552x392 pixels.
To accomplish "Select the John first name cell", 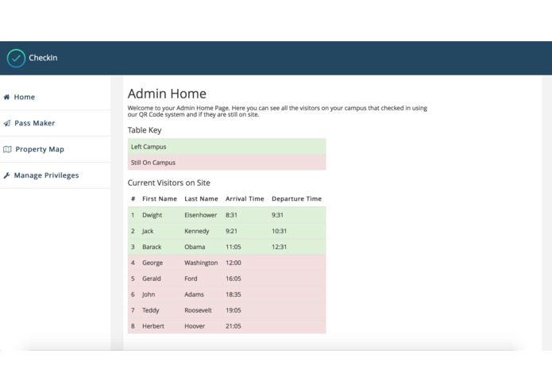I will [x=149, y=294].
